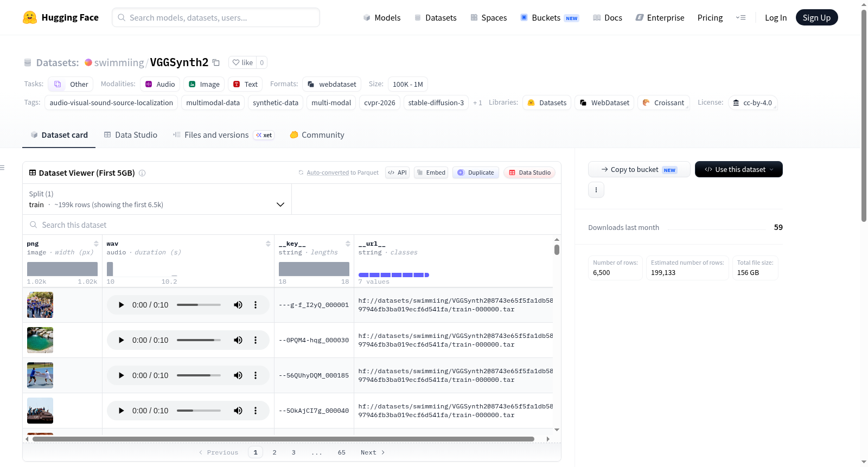Open Data Studio from the viewer header

tap(529, 172)
